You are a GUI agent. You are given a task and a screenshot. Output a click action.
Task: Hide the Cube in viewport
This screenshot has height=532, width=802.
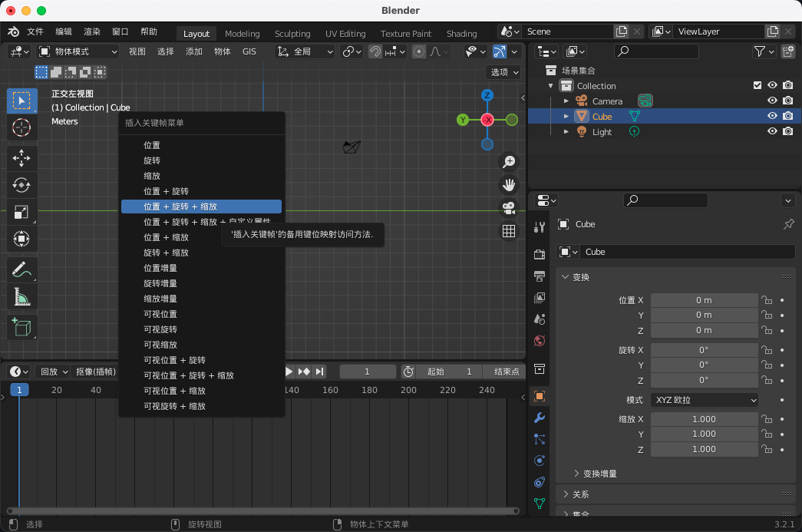pos(772,116)
